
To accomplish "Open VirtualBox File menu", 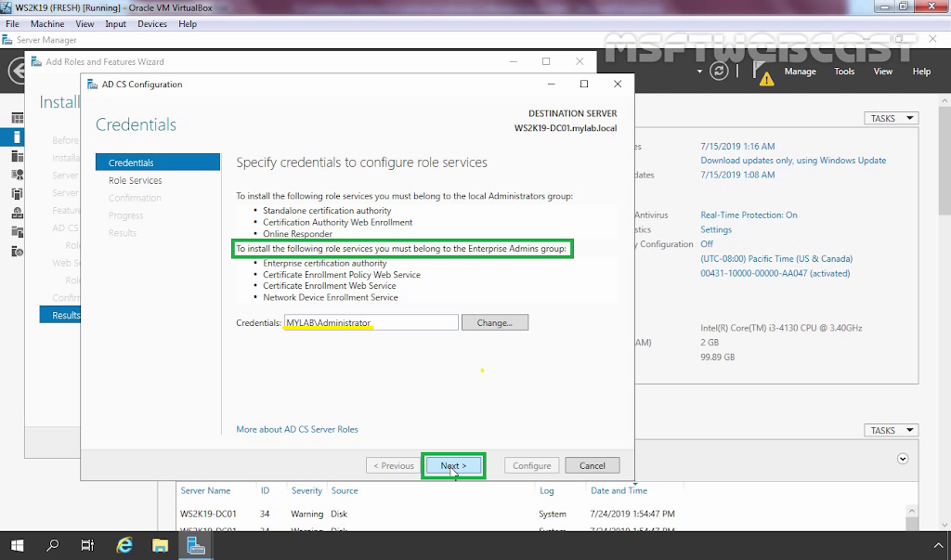I will [12, 23].
